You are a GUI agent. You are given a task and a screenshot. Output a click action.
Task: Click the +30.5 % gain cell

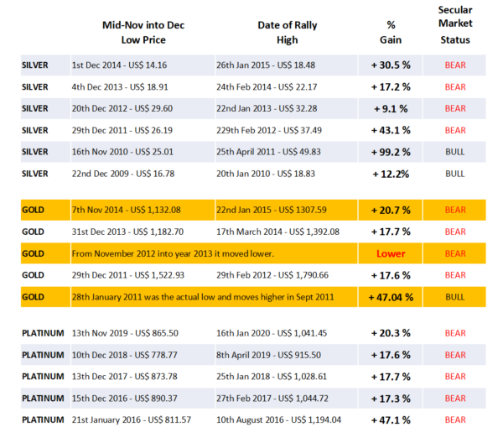[391, 65]
